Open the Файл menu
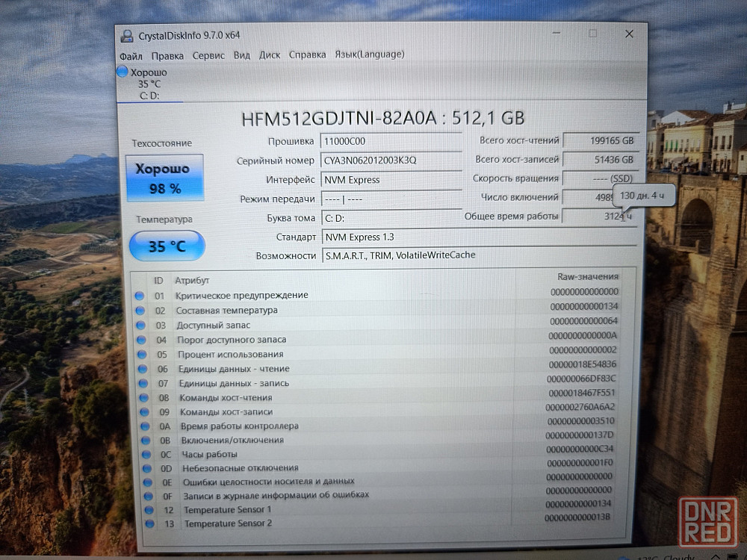This screenshot has height=560, width=747. 131,55
